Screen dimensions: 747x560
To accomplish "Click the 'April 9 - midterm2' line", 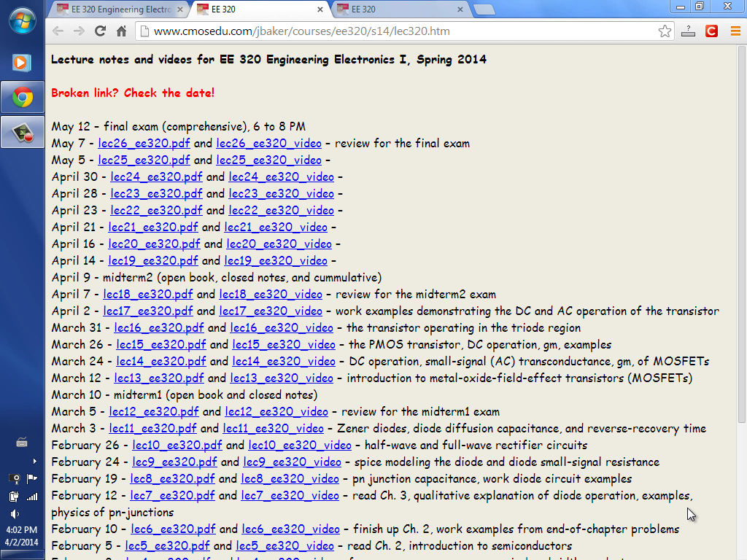I will point(216,278).
